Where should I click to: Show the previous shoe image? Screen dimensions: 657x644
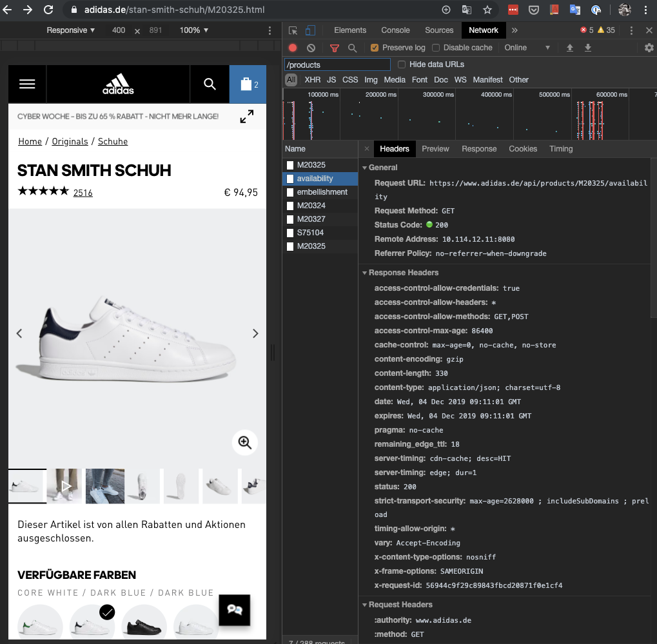pyautogui.click(x=19, y=333)
